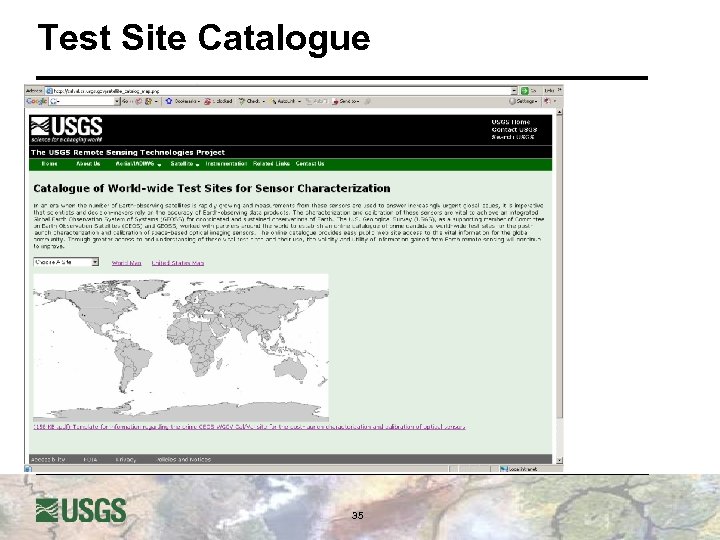Screen dimensions: 720x540
Task: Select Home in the green navigation bar
Action: pos(49,164)
